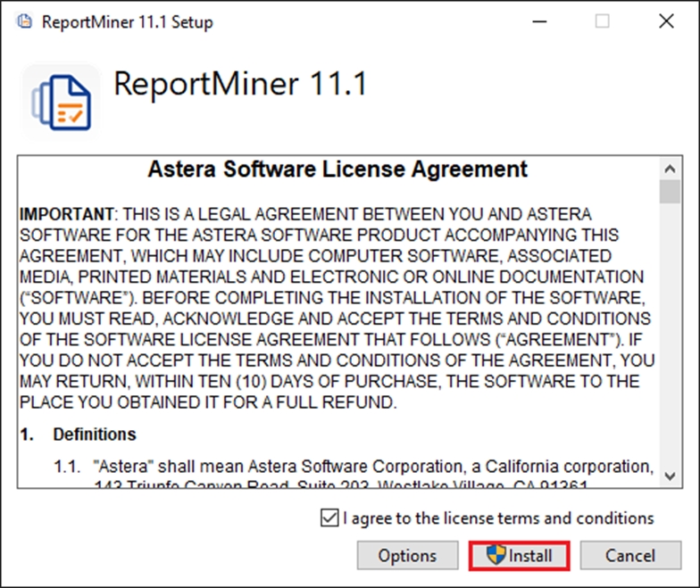
Task: Click the Install button
Action: pos(520,555)
